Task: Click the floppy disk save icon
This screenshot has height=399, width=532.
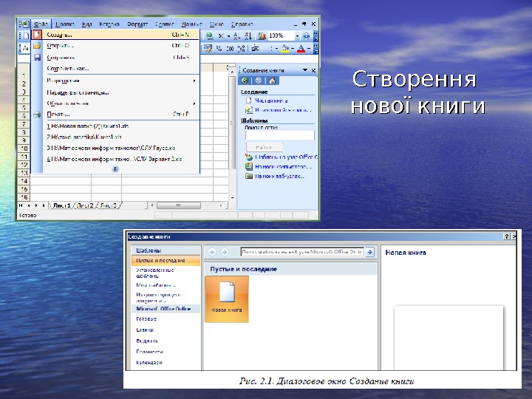Action: tap(38, 58)
